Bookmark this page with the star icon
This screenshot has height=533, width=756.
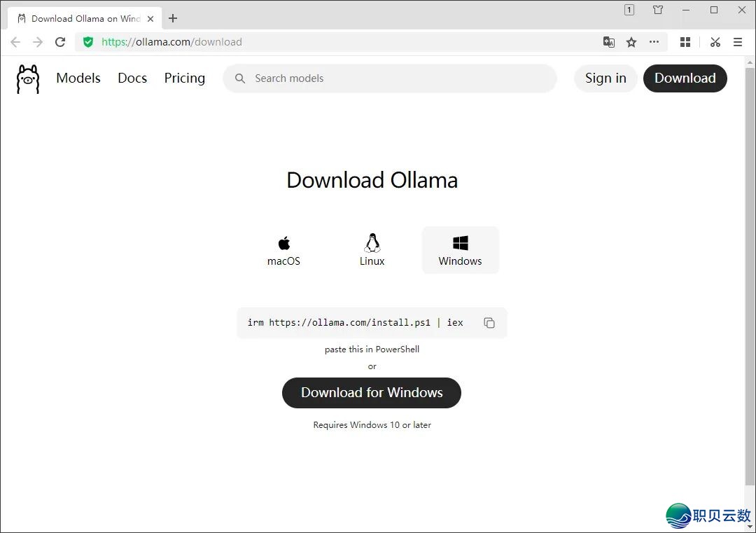tap(631, 43)
